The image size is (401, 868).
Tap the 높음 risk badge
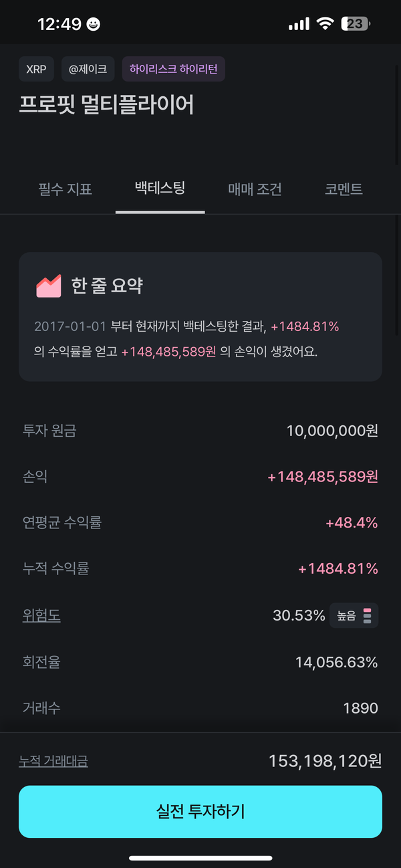point(347,615)
